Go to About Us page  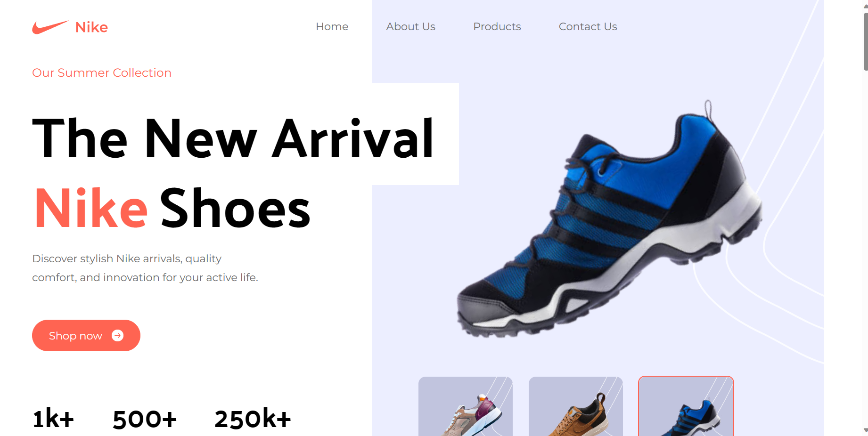pos(411,27)
